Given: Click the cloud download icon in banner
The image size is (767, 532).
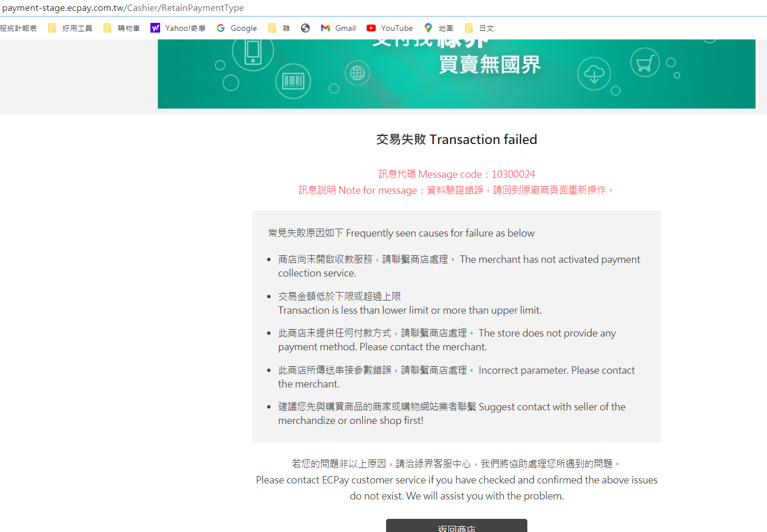Looking at the screenshot, I should click(x=594, y=74).
